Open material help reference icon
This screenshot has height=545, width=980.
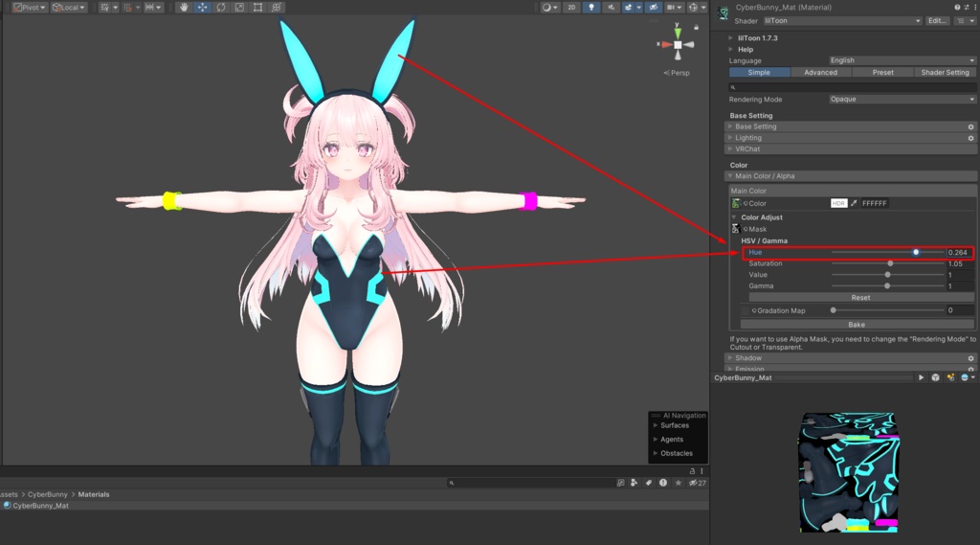click(x=957, y=7)
